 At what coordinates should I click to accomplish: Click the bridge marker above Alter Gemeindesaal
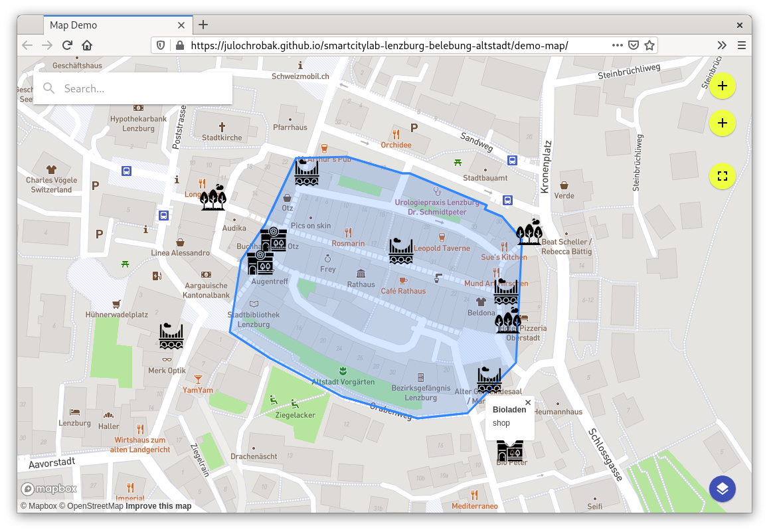click(489, 380)
